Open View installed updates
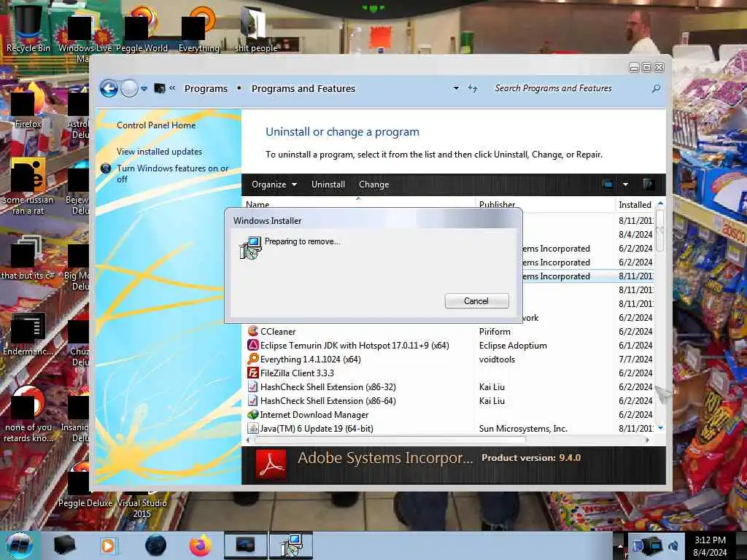 click(159, 152)
